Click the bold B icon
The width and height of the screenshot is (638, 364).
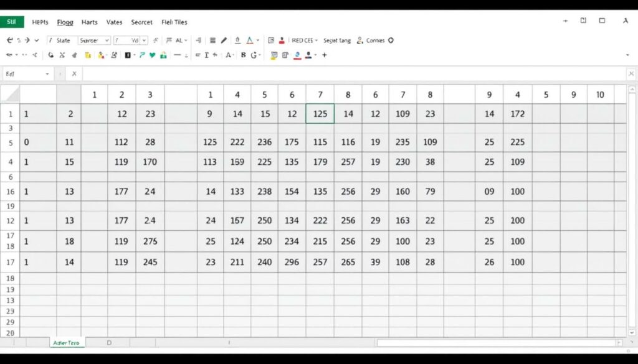(244, 55)
